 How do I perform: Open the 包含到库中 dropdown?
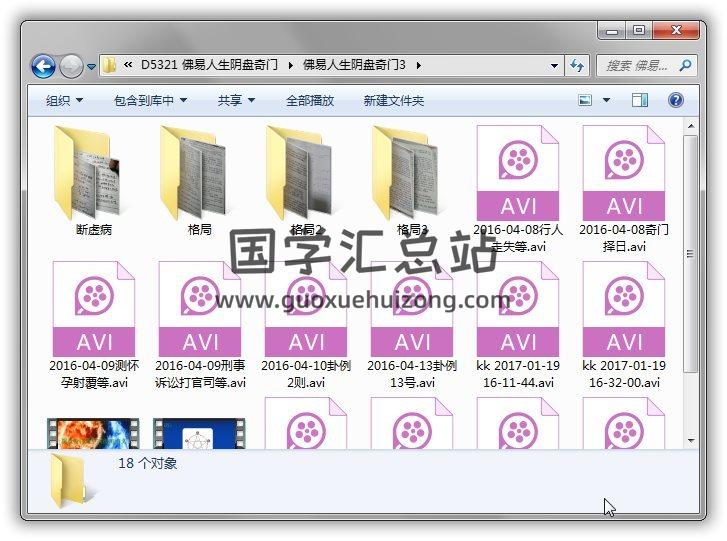click(x=150, y=101)
